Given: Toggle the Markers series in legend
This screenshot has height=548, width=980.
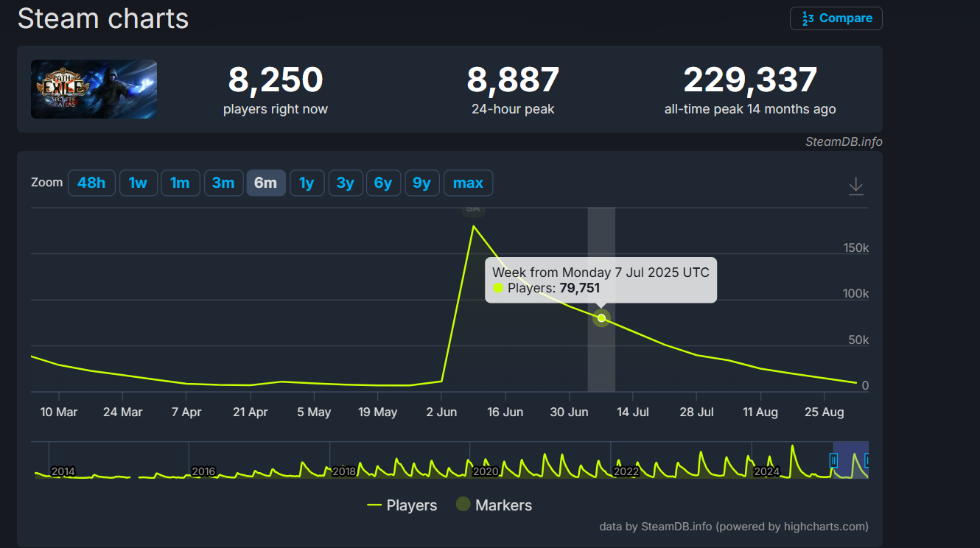Looking at the screenshot, I should pos(494,505).
